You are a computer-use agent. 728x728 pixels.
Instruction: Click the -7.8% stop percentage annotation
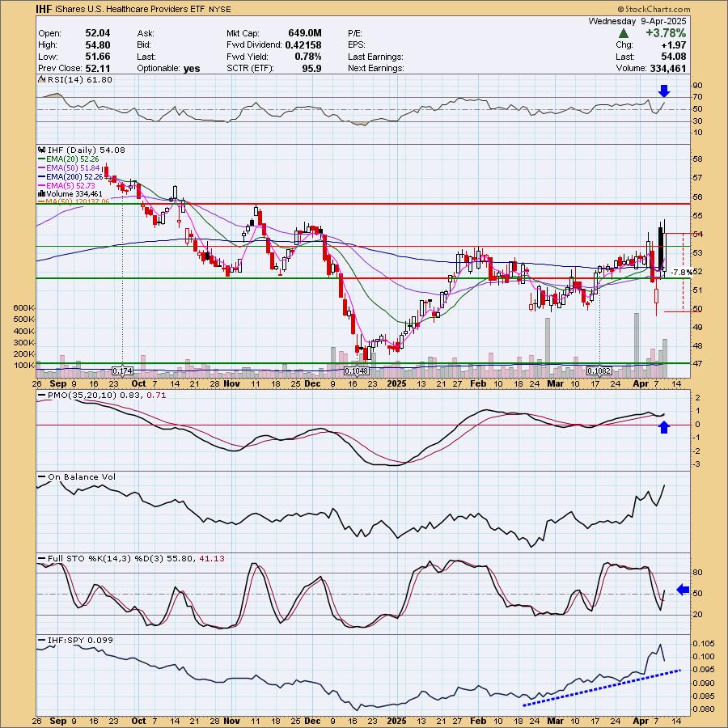coord(682,273)
